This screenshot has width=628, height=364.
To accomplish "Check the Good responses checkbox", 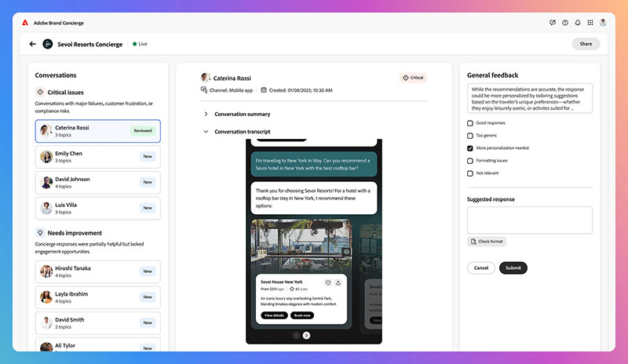I will pos(470,123).
